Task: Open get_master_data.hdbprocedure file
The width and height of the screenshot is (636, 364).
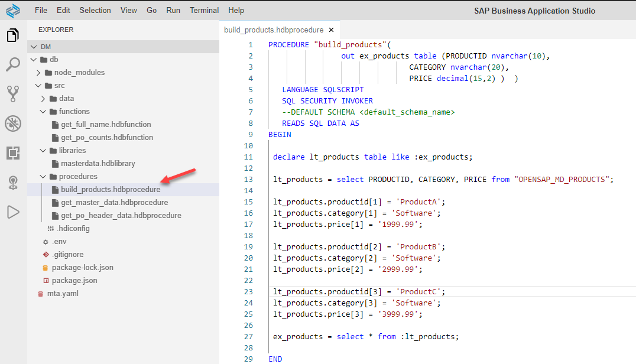Action: click(x=115, y=202)
